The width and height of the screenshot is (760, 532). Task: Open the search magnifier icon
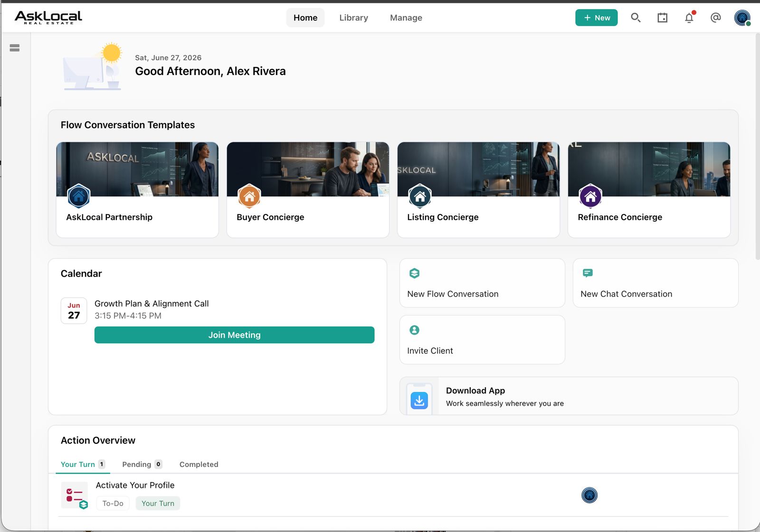click(x=636, y=18)
